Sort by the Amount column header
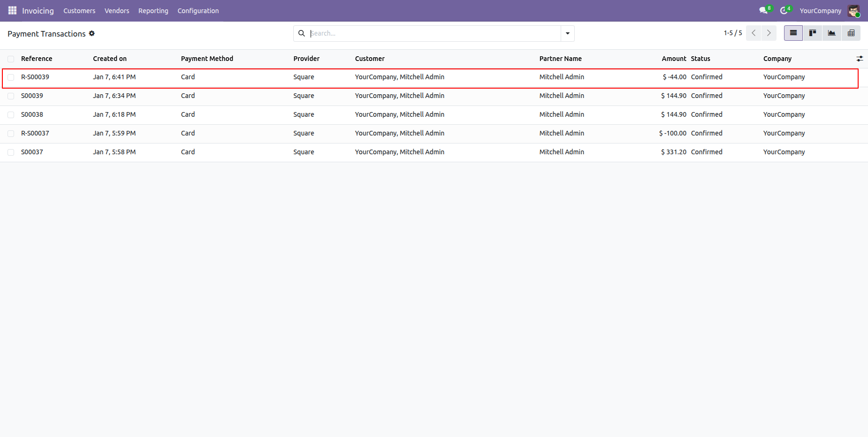 [x=674, y=59]
